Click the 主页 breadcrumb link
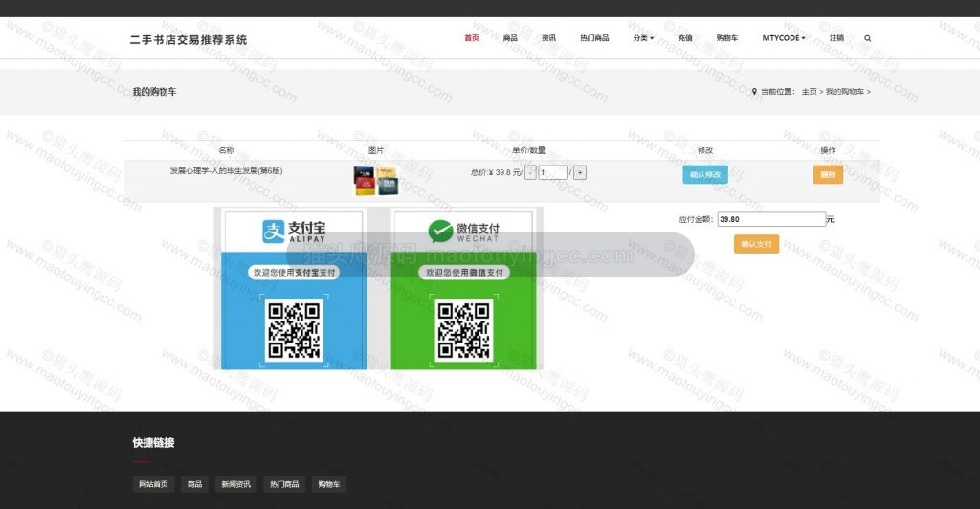Screen dimensions: 980x509 [809, 92]
